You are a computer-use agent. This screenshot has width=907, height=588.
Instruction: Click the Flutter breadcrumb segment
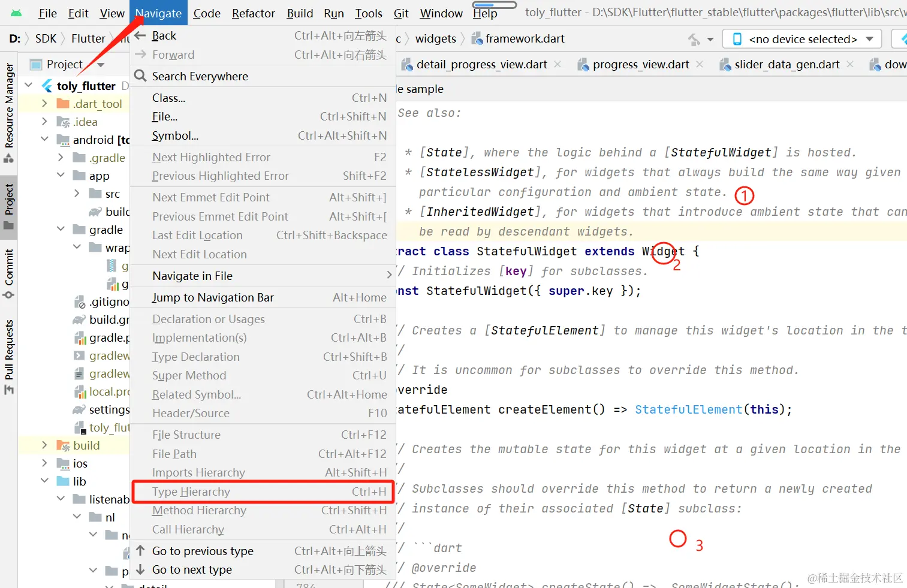click(x=88, y=39)
